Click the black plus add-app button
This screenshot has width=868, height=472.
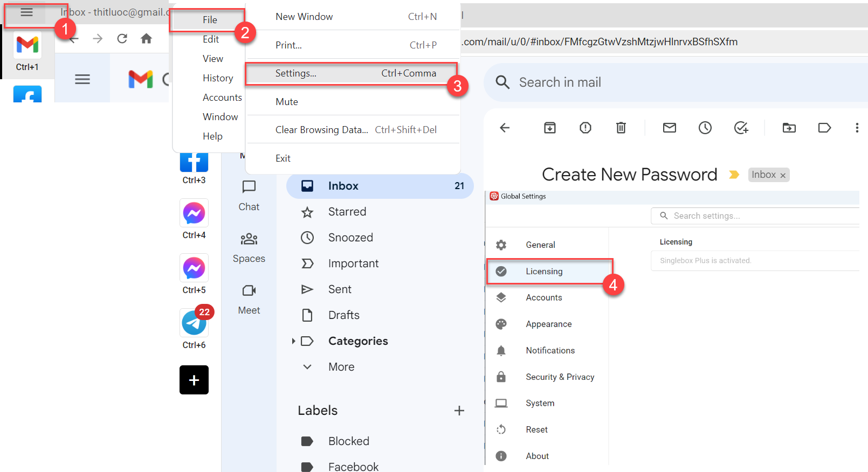point(194,380)
